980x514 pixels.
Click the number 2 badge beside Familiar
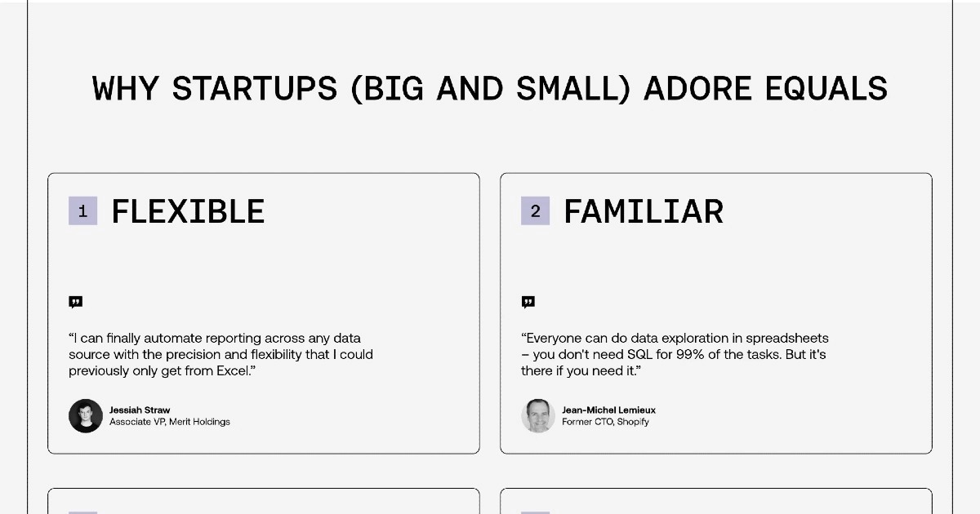click(535, 211)
